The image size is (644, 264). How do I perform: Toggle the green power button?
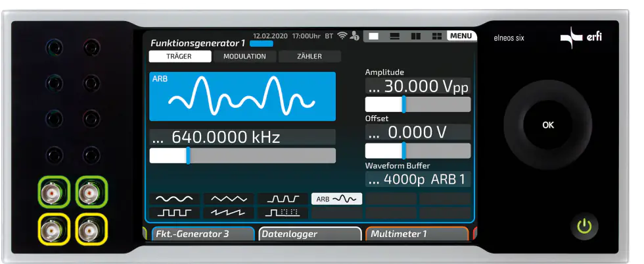coord(584,227)
